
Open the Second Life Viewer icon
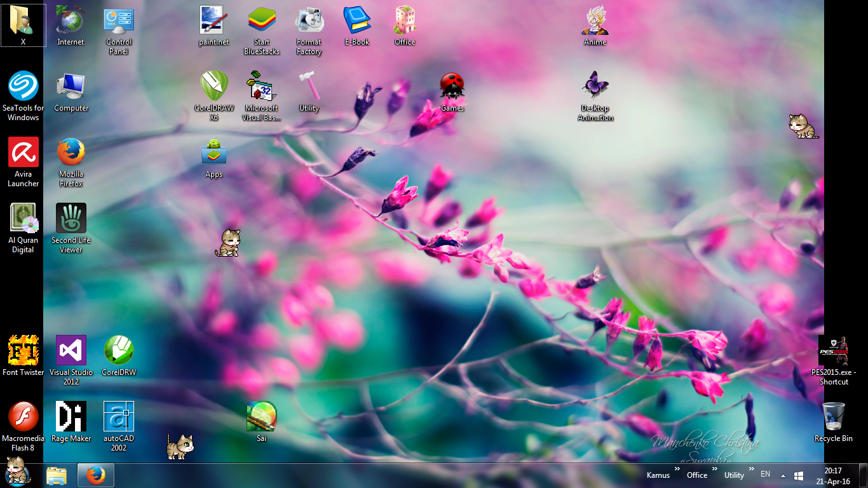click(x=71, y=219)
